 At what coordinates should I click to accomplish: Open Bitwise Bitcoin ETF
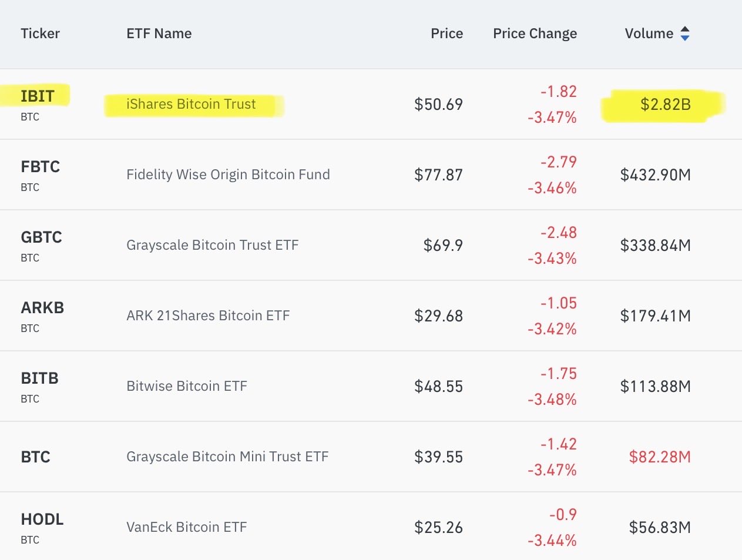tap(187, 386)
